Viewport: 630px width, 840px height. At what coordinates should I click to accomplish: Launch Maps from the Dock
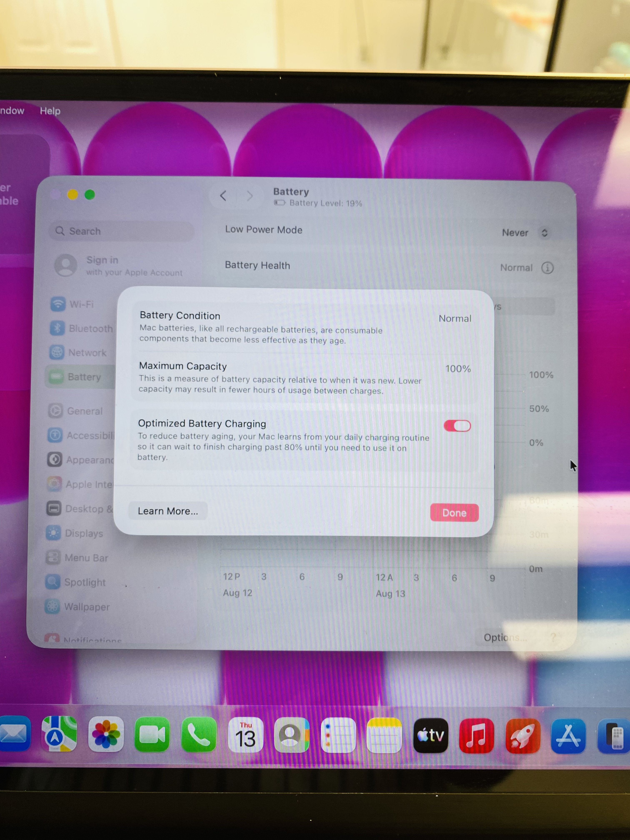coord(59,734)
